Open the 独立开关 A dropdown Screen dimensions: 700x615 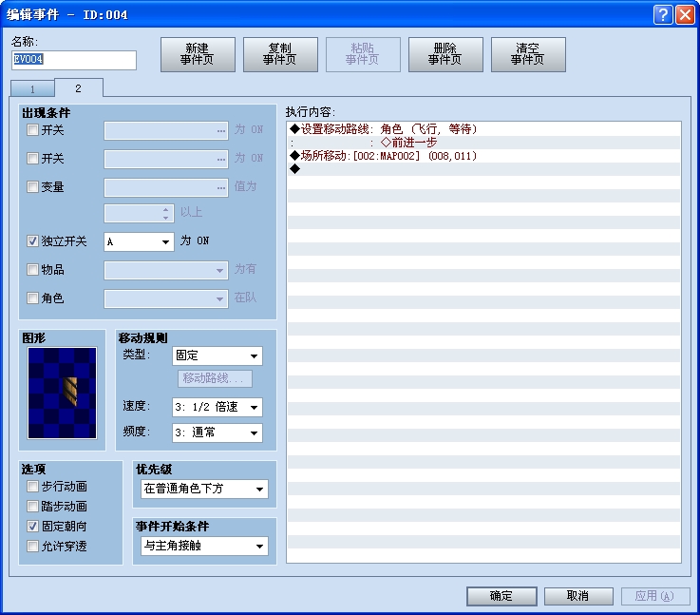(139, 242)
